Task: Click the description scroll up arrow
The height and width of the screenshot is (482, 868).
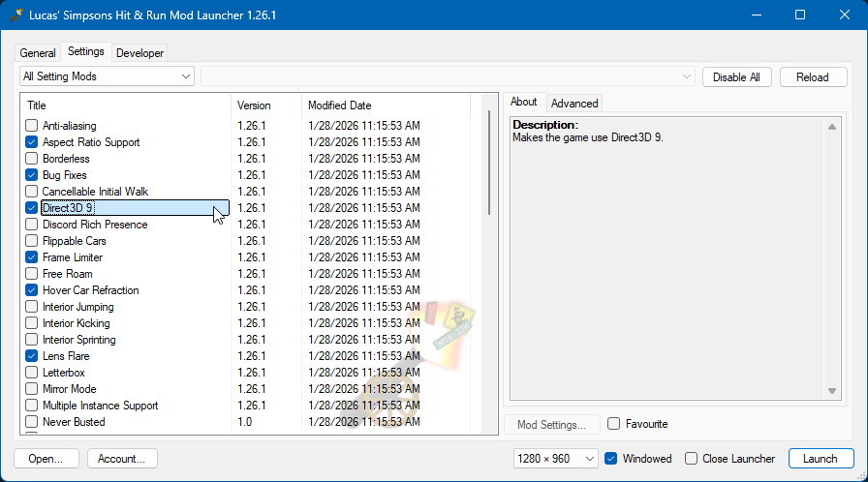Action: 831,127
